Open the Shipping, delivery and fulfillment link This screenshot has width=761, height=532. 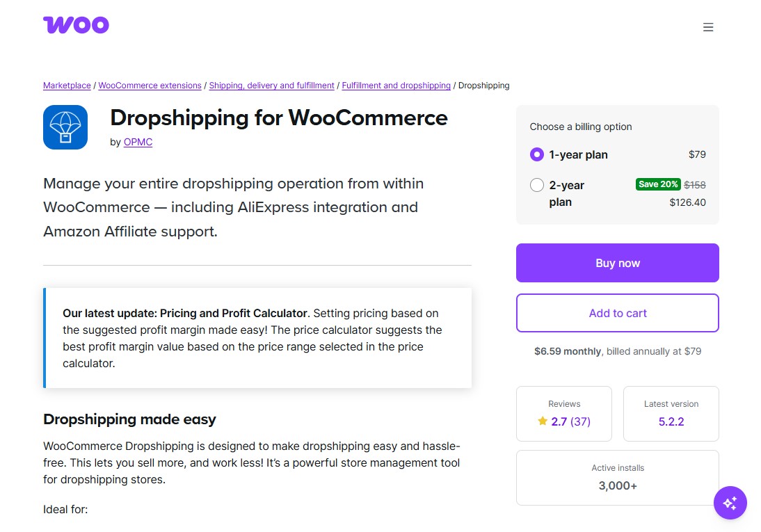pyautogui.click(x=271, y=85)
